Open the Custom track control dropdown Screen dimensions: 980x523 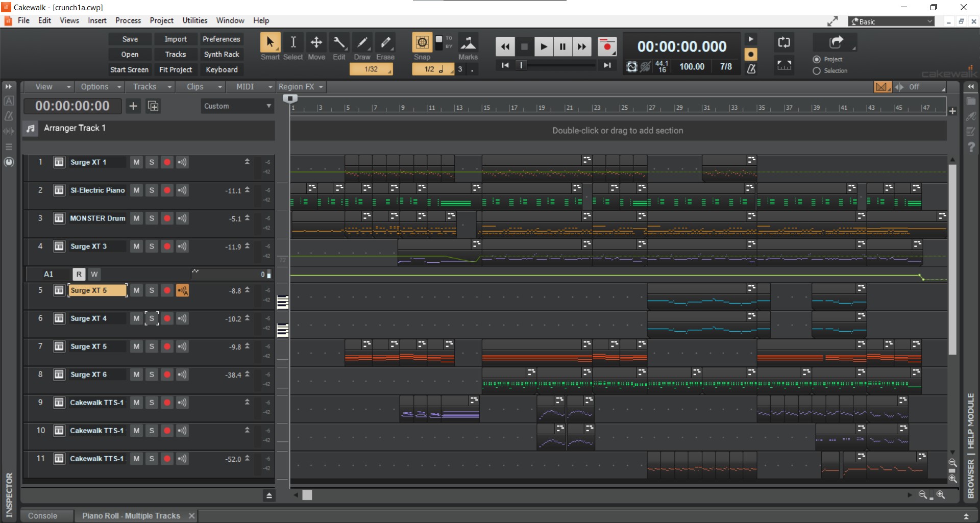[237, 106]
